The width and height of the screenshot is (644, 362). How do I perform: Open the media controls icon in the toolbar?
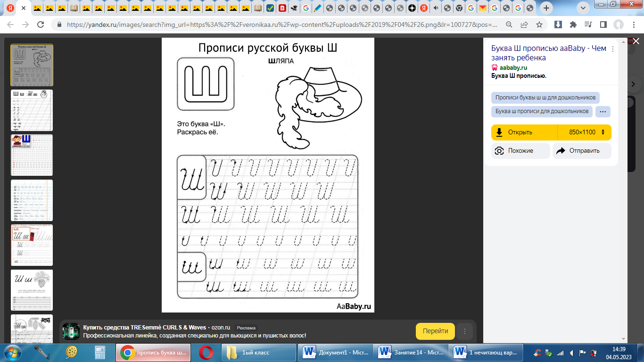coord(588,25)
